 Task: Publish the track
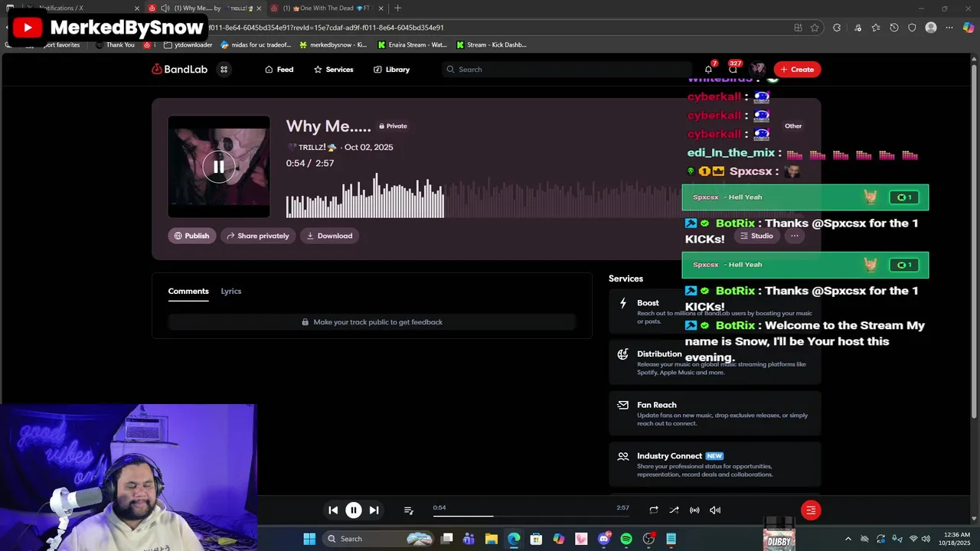[x=191, y=236]
